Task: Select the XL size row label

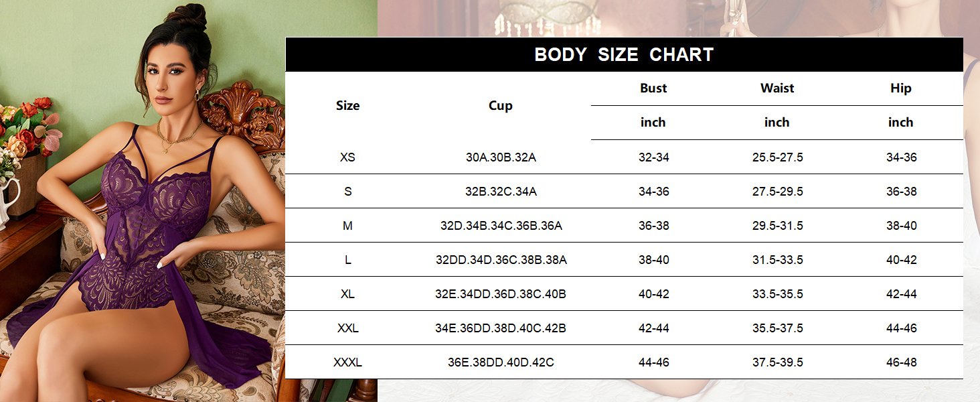Action: [347, 294]
